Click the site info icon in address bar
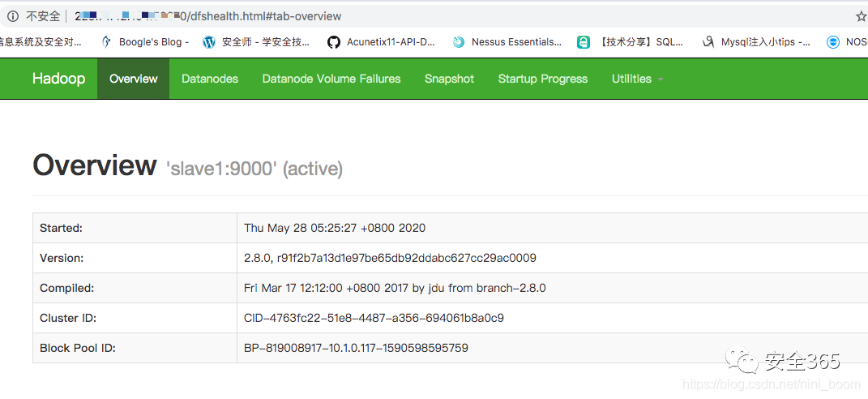Screen dimensions: 868x399 click(x=13, y=16)
